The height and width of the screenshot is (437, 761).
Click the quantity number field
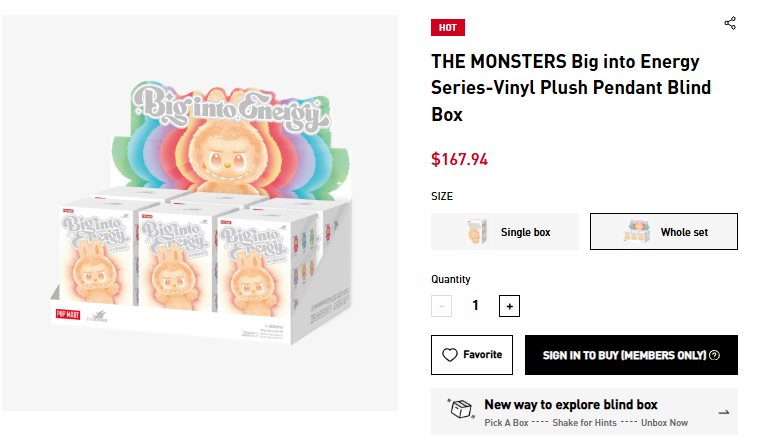click(x=476, y=306)
